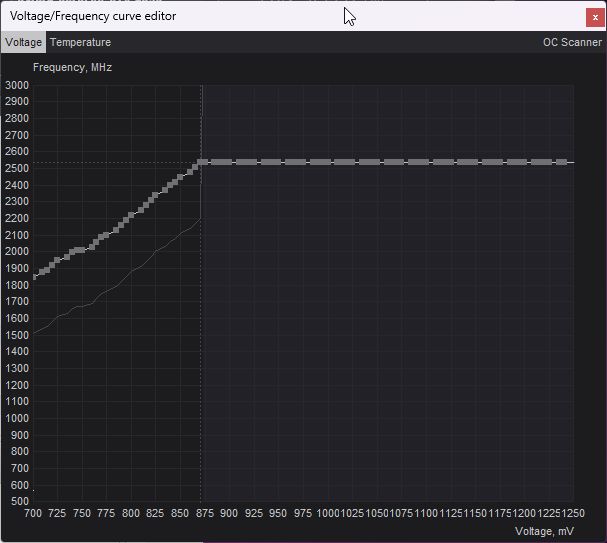Screen dimensions: 607x543
Task: Click the 3000 value on frequency axis
Action: point(17,85)
